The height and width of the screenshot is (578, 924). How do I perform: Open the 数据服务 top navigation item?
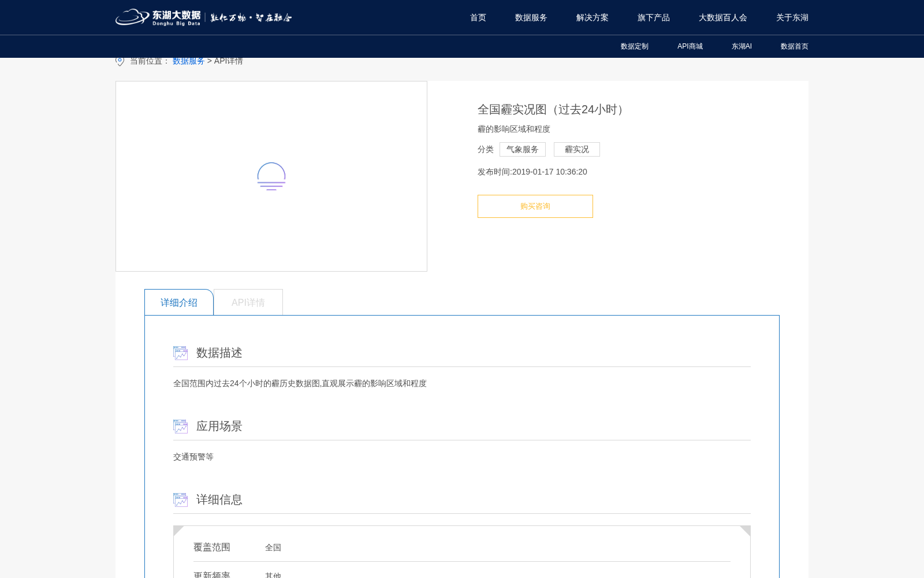pyautogui.click(x=531, y=17)
